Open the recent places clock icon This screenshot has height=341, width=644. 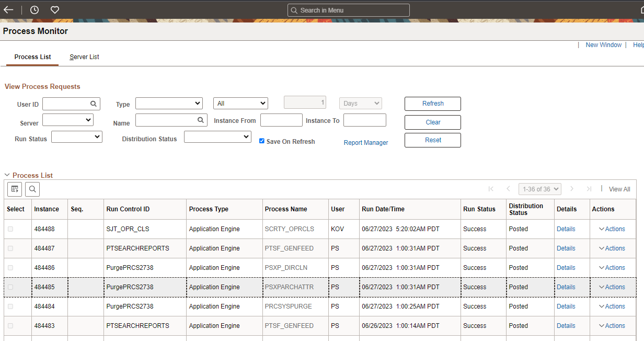click(x=34, y=9)
